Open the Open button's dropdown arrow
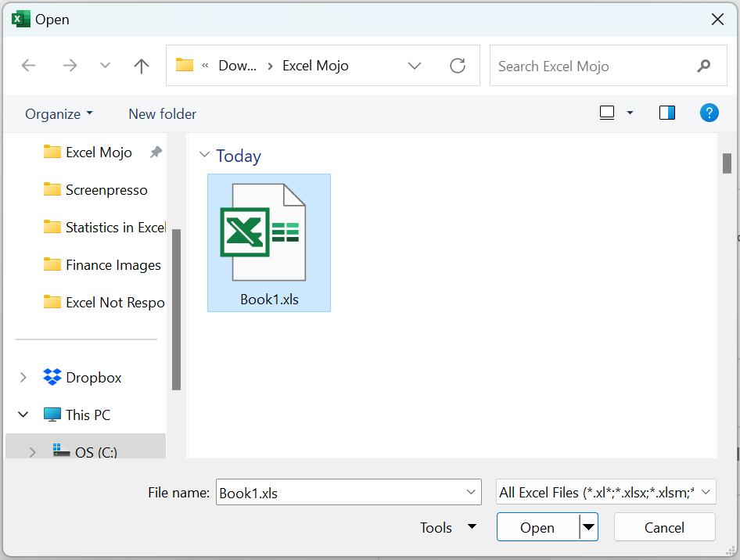The image size is (740, 560). tap(588, 527)
